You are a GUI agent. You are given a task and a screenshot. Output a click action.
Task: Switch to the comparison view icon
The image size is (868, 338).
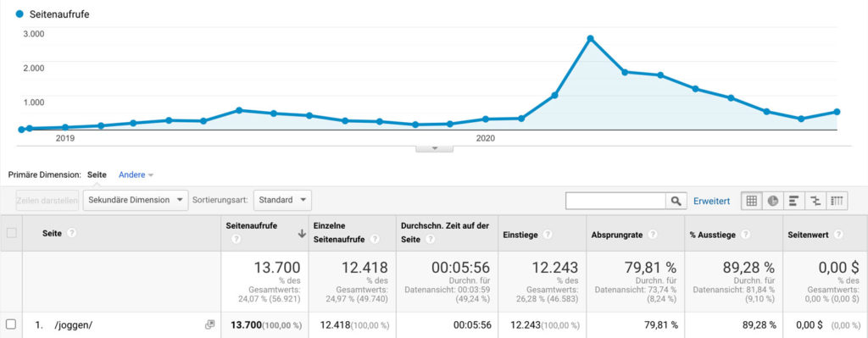(x=815, y=201)
